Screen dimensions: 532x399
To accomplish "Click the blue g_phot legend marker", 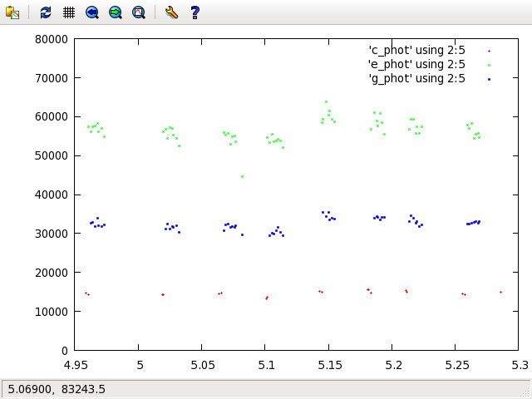I will [x=489, y=80].
